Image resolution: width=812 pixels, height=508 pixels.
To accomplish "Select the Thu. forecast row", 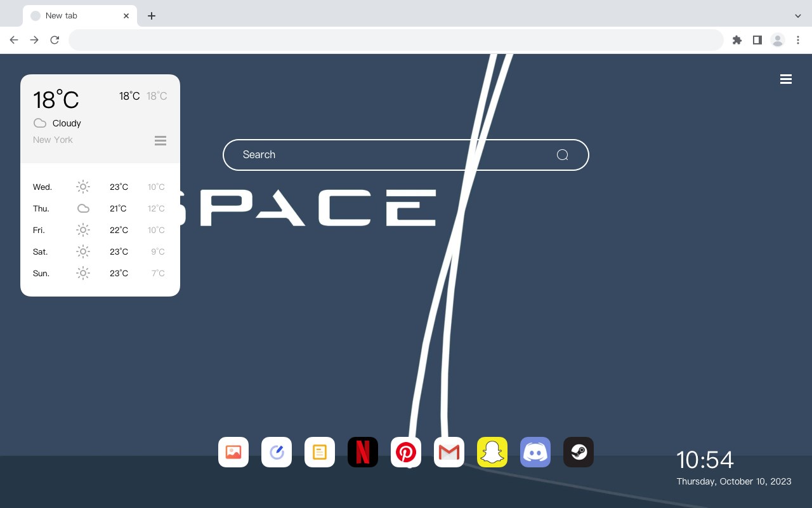I will coord(100,208).
